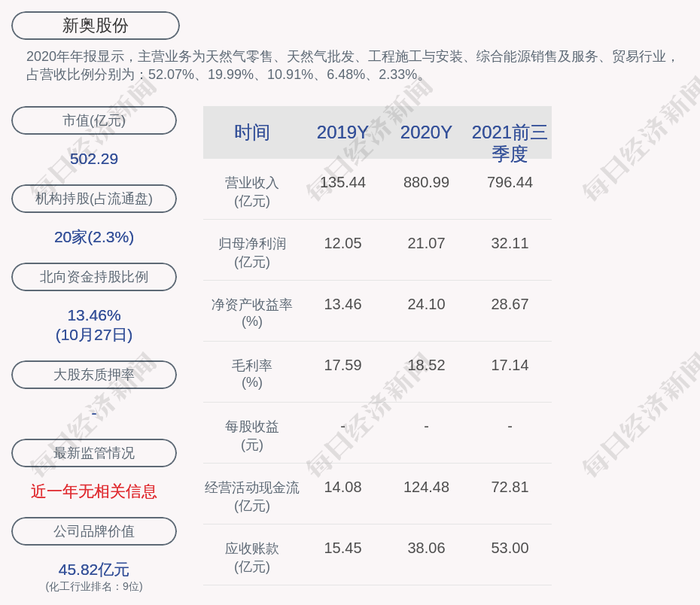700x605 pixels.
Task: Select the 72.81 cash flow cell
Action: pos(510,487)
